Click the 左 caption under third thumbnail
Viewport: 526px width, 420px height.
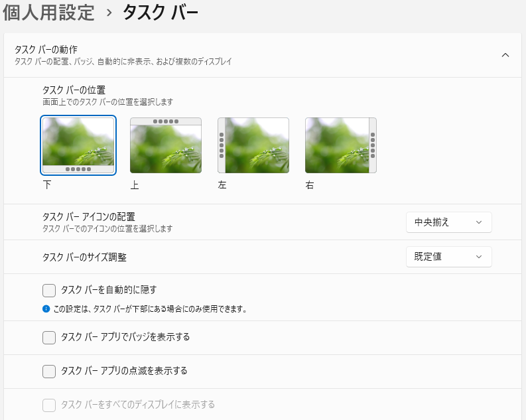tap(222, 185)
